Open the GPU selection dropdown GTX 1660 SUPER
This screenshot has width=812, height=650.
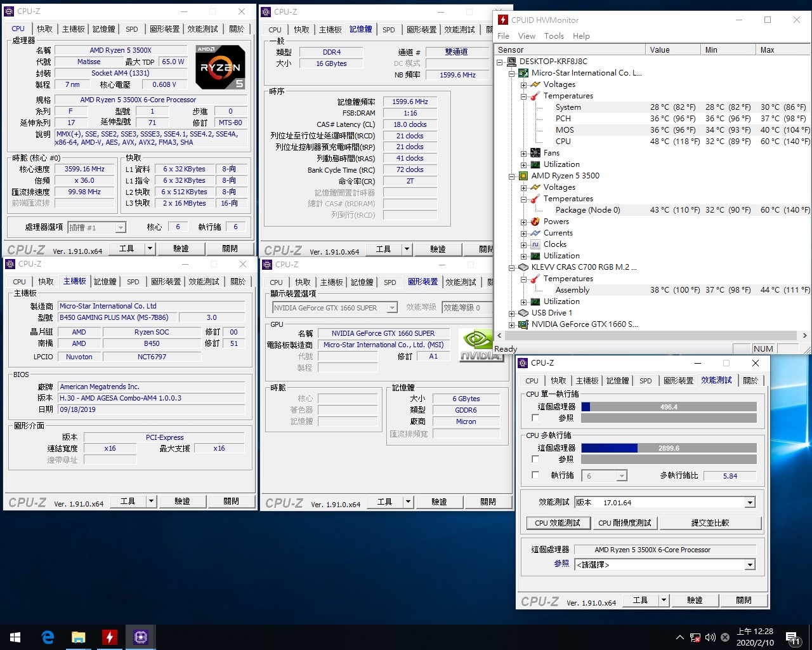click(x=392, y=308)
